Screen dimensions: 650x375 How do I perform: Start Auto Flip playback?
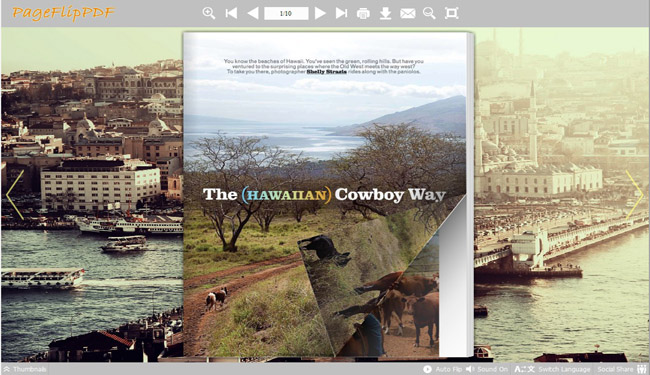(x=443, y=369)
